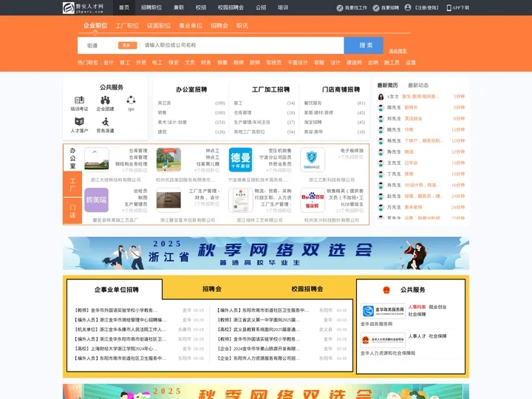Click the 杭州优政家政 company photo logo

pos(168,160)
